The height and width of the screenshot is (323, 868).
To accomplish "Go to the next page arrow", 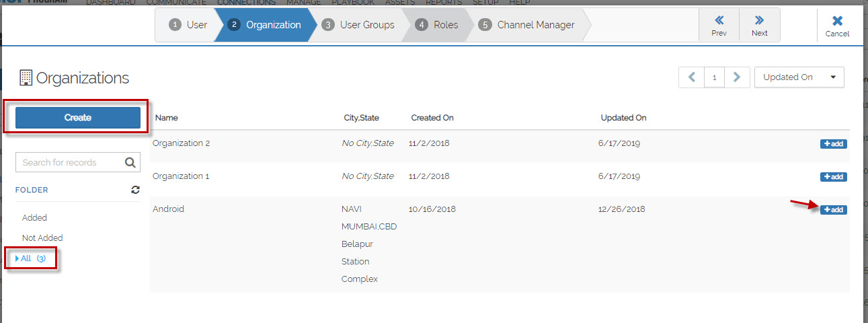I will (737, 77).
